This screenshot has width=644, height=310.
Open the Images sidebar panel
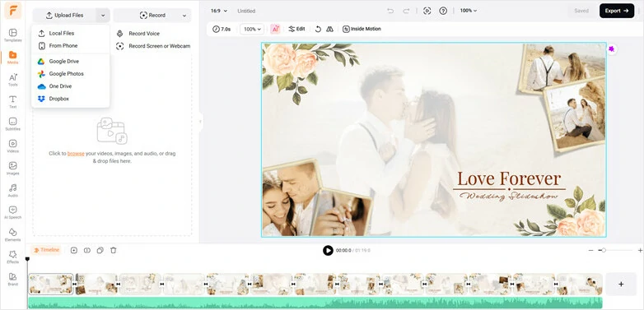(12, 168)
